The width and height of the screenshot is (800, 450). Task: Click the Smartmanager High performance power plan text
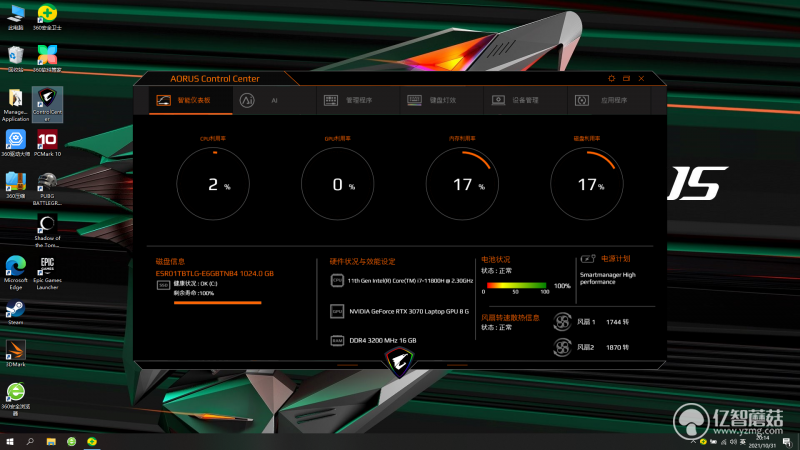pos(607,278)
